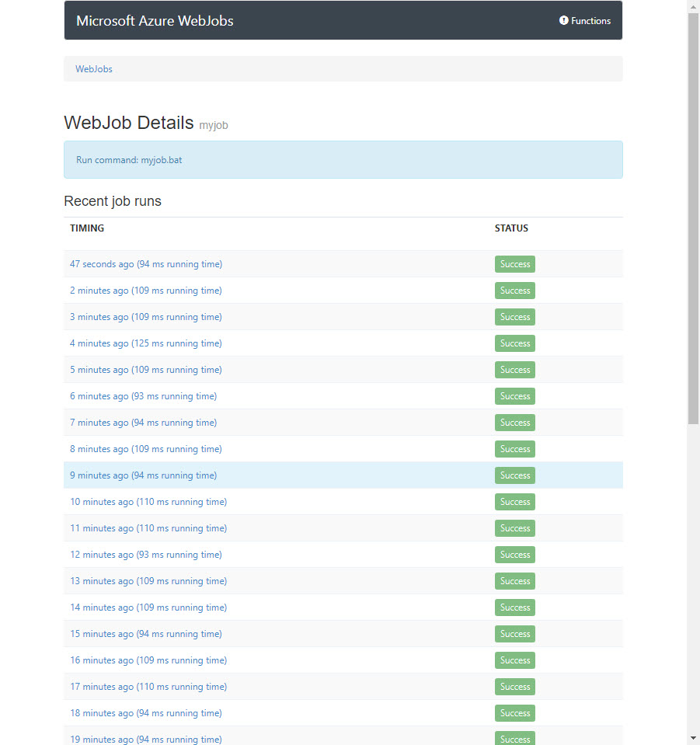This screenshot has height=745, width=700.
Task: Open the 6 minutes ago job run
Action: click(143, 396)
